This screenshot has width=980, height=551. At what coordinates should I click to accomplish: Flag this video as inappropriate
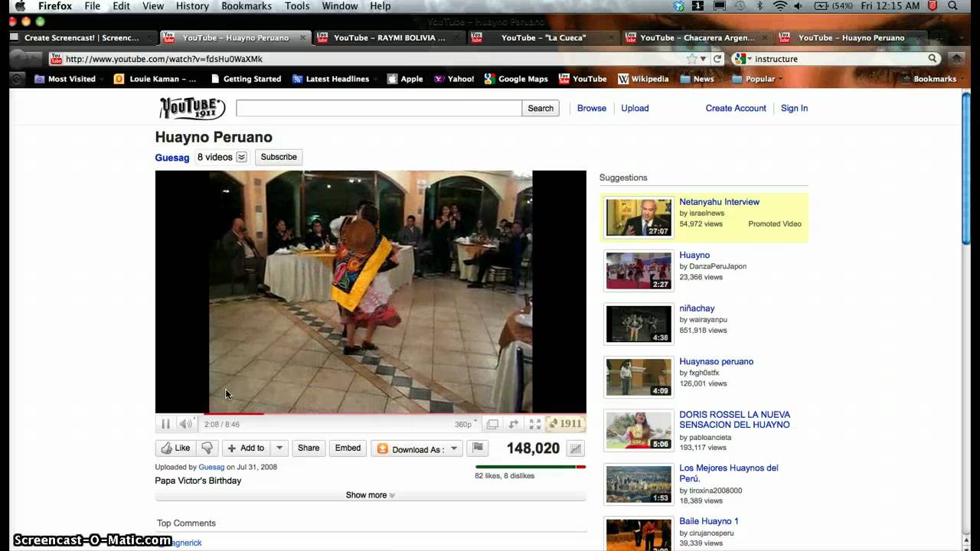point(477,448)
